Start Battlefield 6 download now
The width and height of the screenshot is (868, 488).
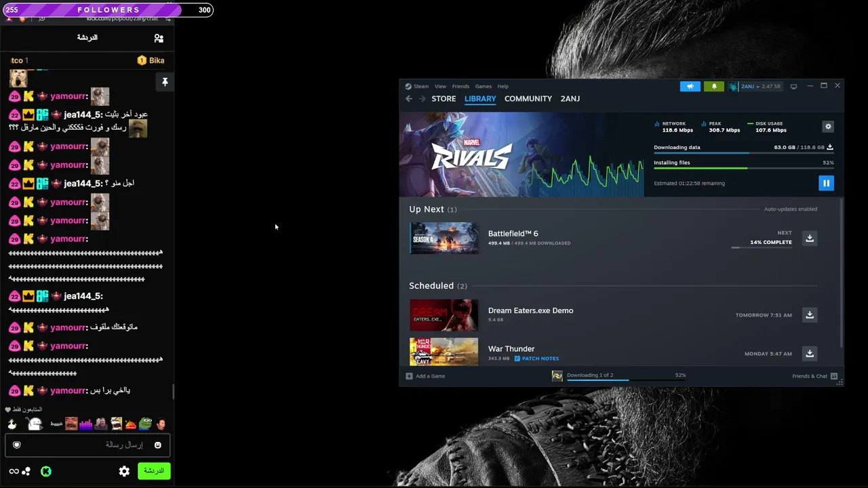pyautogui.click(x=809, y=239)
